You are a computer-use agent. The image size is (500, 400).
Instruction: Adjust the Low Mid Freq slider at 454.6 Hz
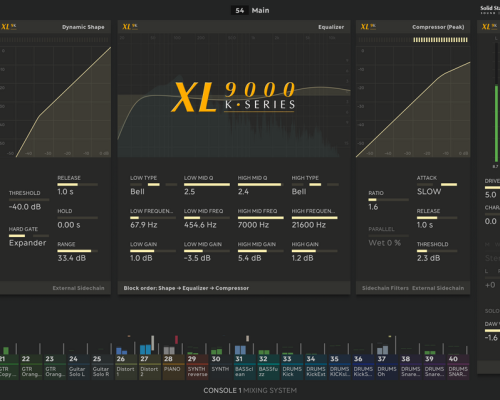click(207, 218)
